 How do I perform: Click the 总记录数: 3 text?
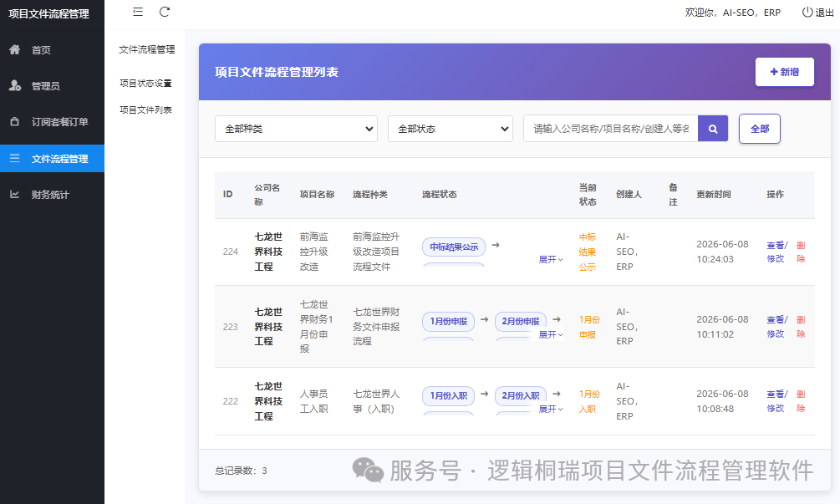(241, 471)
